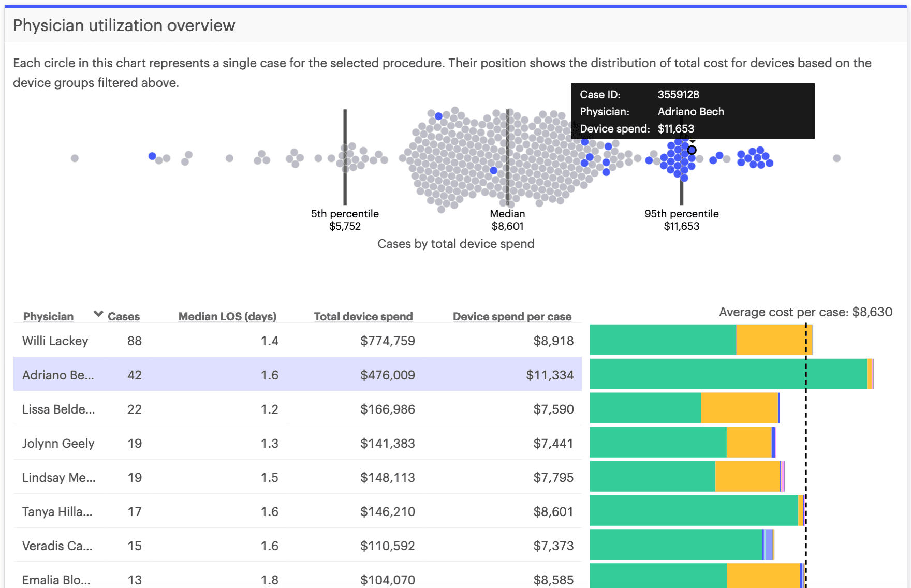
Task: Click the Total device spend column header
Action: point(363,316)
